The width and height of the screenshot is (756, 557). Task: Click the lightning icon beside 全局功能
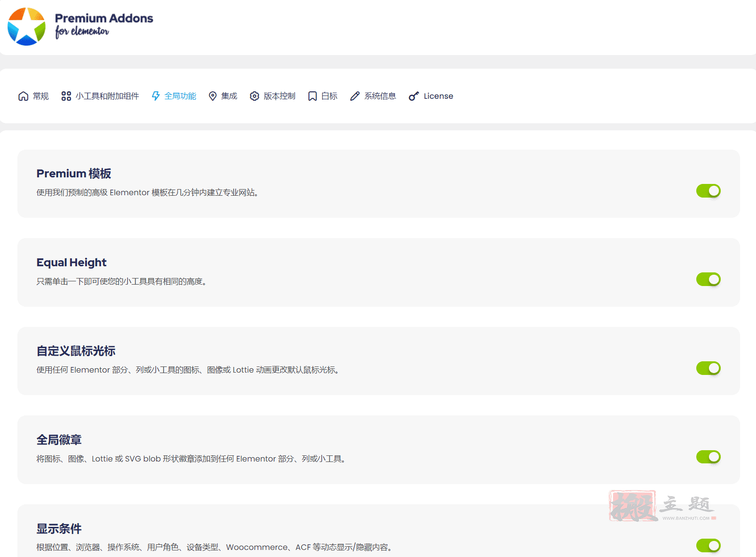(156, 96)
